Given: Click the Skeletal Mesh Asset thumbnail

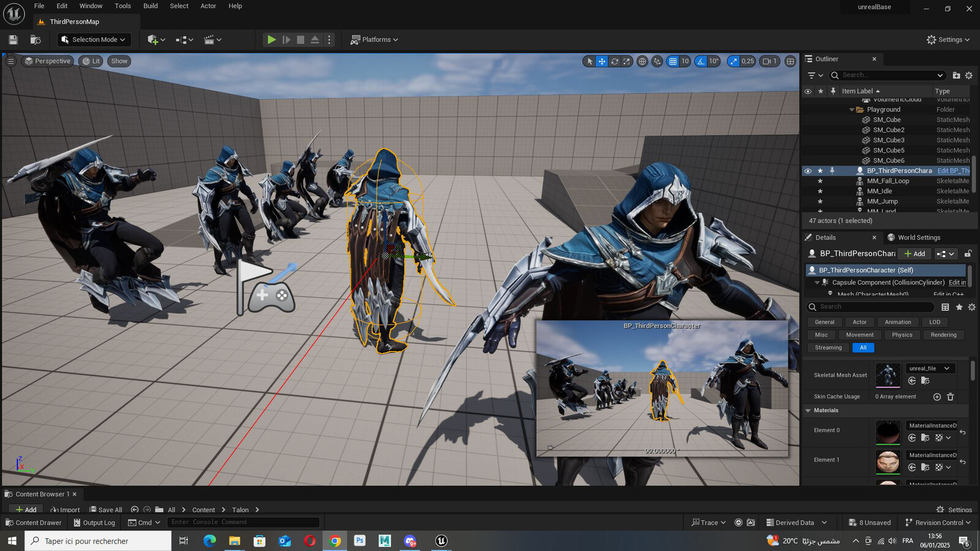Looking at the screenshot, I should 888,375.
